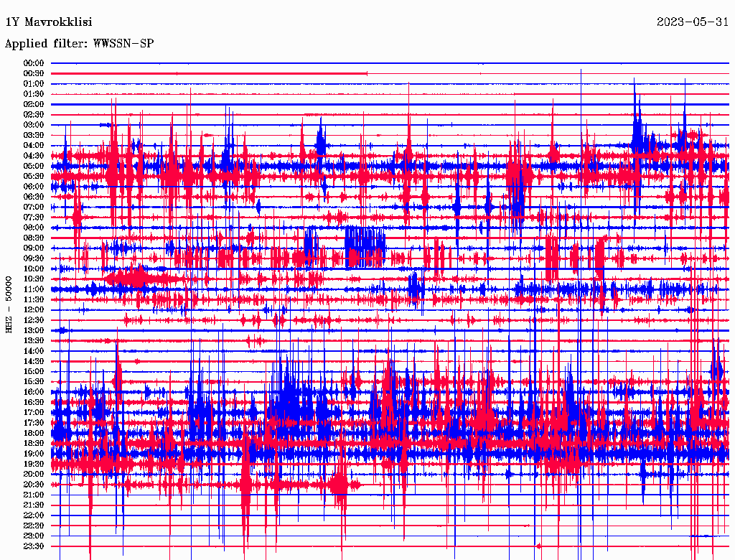Select the 22:00 time label
The height and width of the screenshot is (560, 735).
[x=33, y=516]
